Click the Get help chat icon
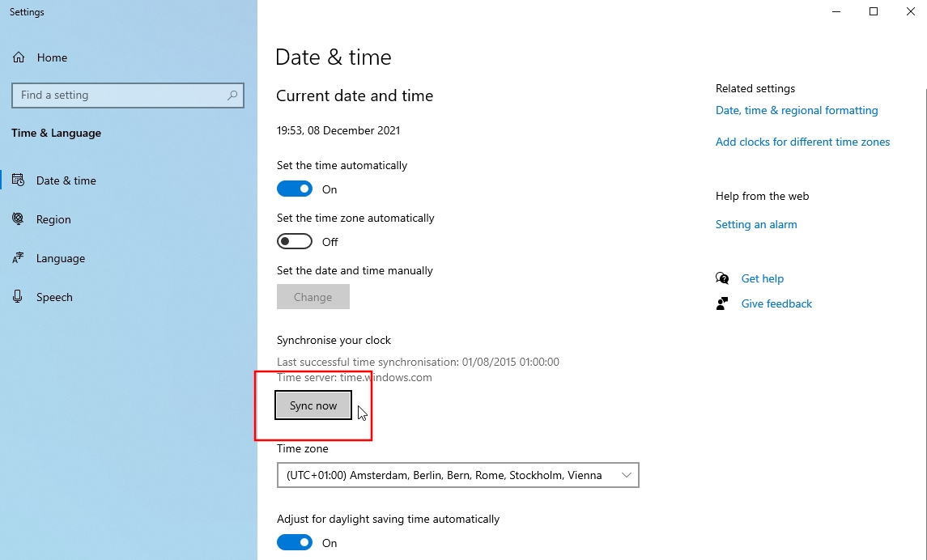The height and width of the screenshot is (560, 927). [722, 278]
